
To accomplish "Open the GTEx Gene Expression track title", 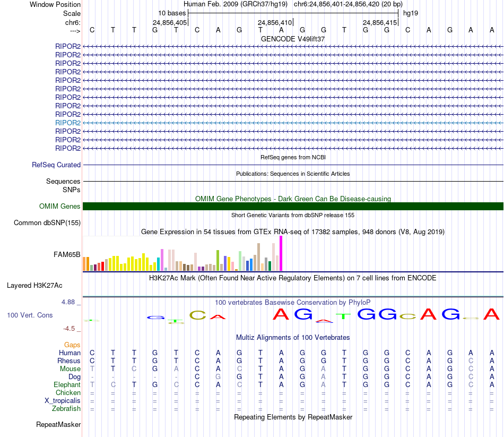I will pyautogui.click(x=293, y=232).
